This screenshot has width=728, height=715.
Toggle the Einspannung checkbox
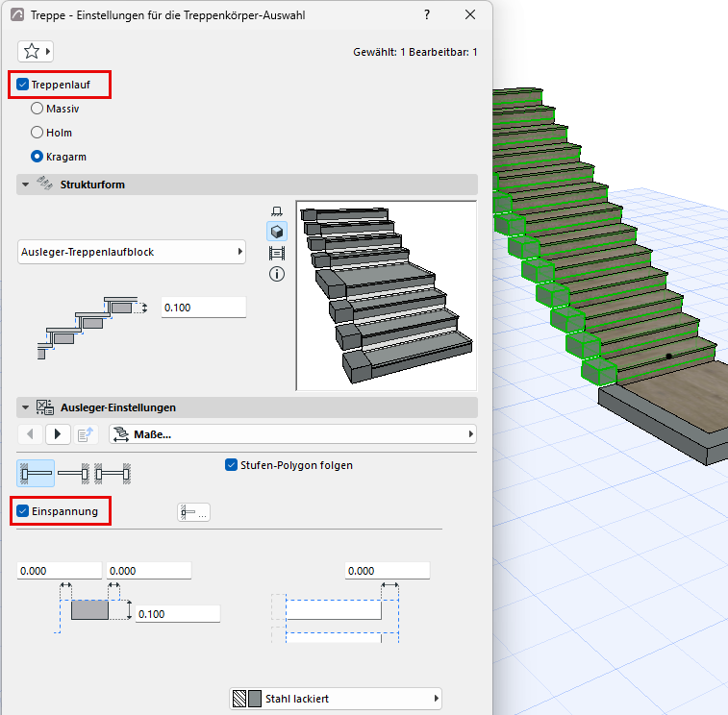click(x=22, y=511)
